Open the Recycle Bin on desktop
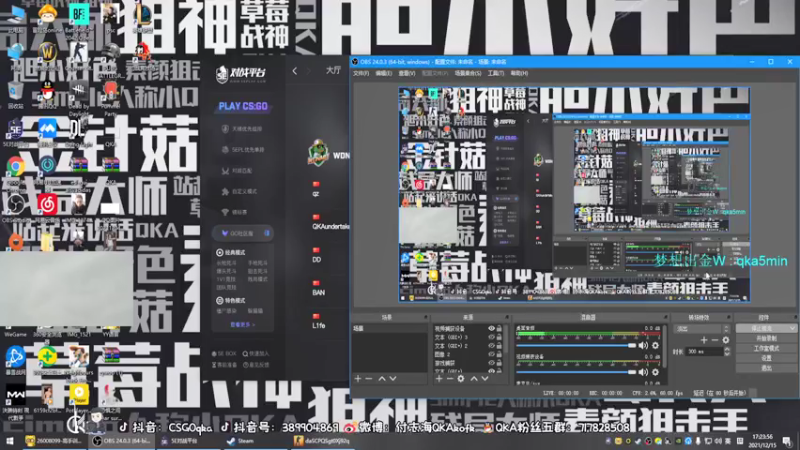 [x=15, y=91]
